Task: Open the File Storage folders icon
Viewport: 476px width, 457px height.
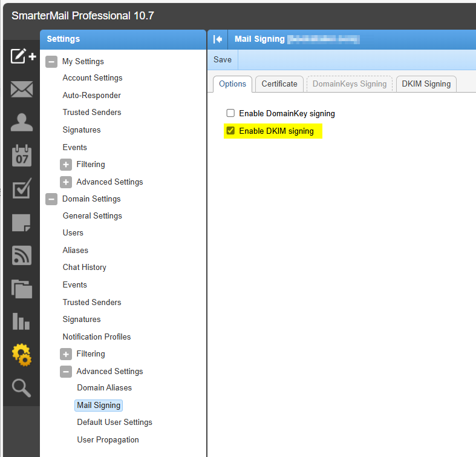Action: pyautogui.click(x=22, y=289)
